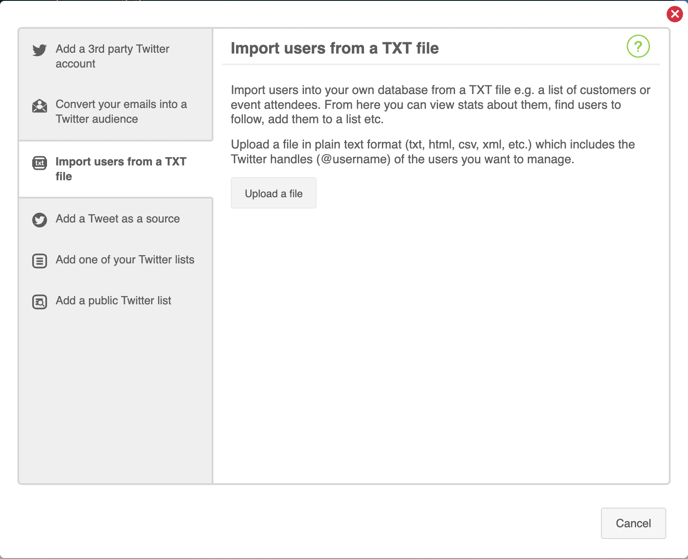Click the round Twitter icon beside Add a Tweet
The height and width of the screenshot is (559, 688).
tap(39, 219)
